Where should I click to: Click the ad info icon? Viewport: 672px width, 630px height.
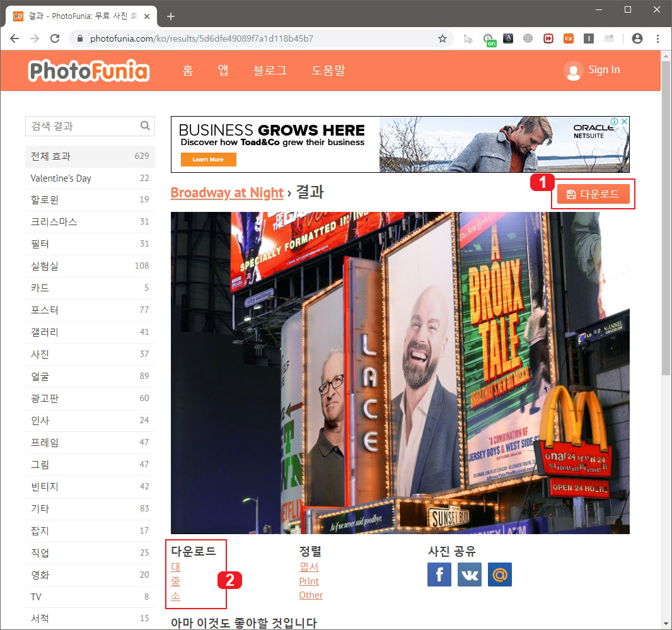(615, 121)
